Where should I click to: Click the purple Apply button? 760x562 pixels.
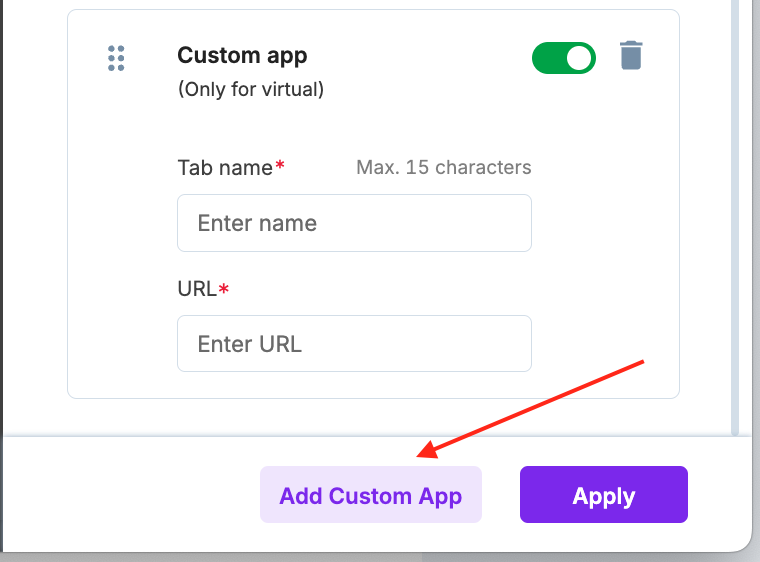(x=603, y=495)
